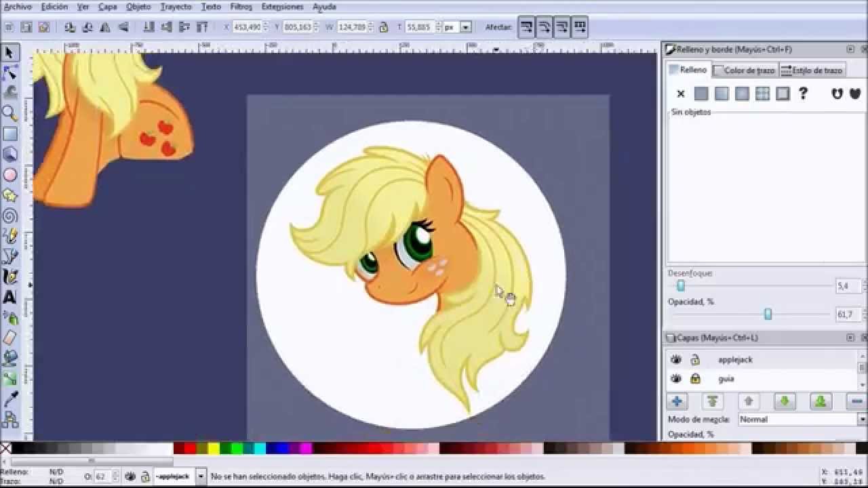Image resolution: width=868 pixels, height=488 pixels.
Task: Click the rotate 90° counter-clockwise icon
Action: [x=70, y=27]
